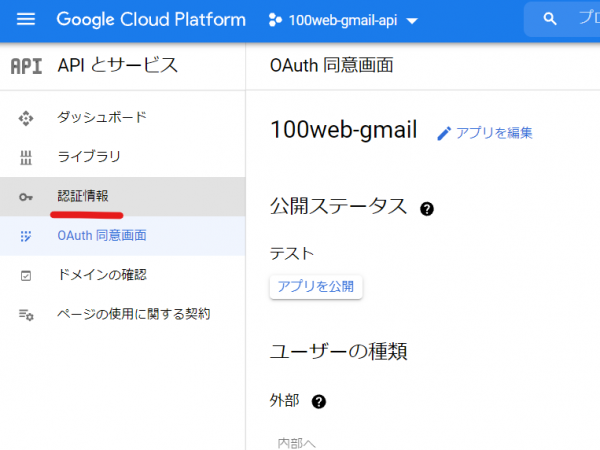Open the hamburger navigation menu
The image size is (600, 450).
pyautogui.click(x=26, y=19)
